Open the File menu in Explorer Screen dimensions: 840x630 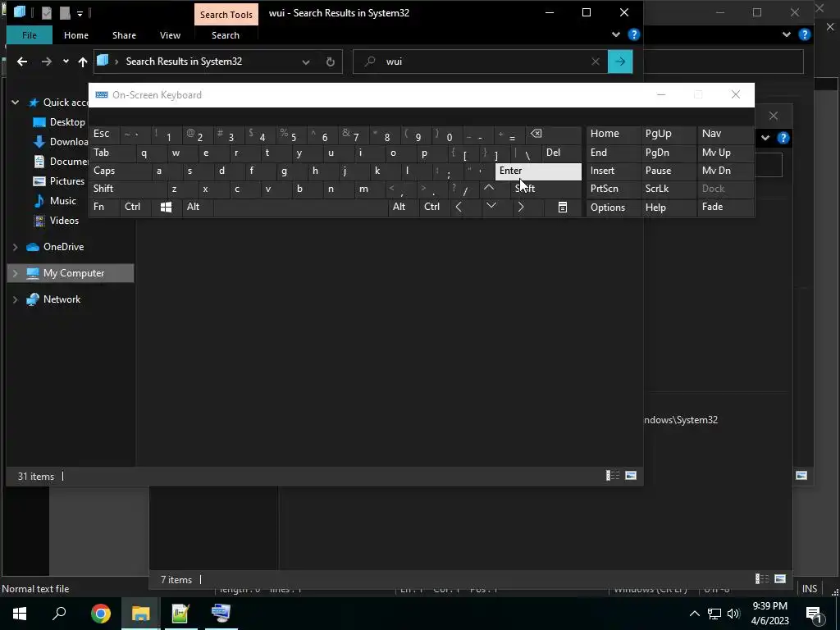click(x=30, y=35)
